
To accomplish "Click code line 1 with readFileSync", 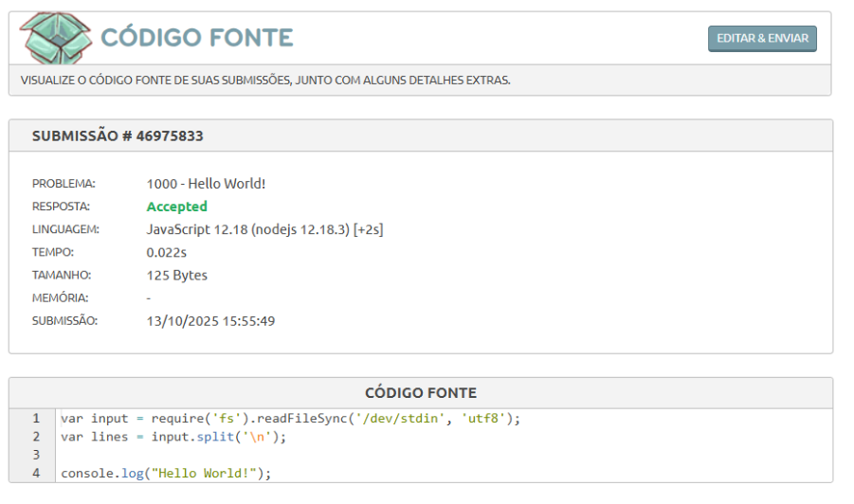I will (290, 419).
